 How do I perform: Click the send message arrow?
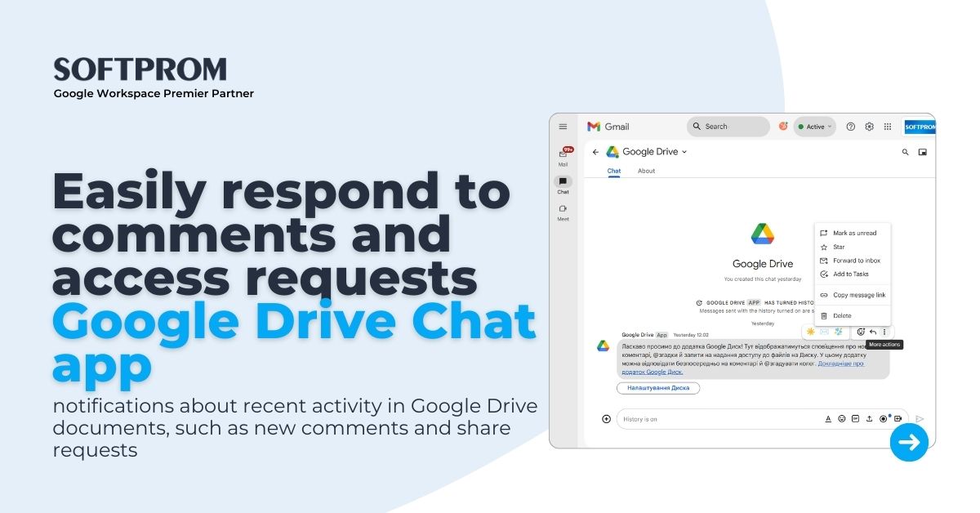click(920, 419)
